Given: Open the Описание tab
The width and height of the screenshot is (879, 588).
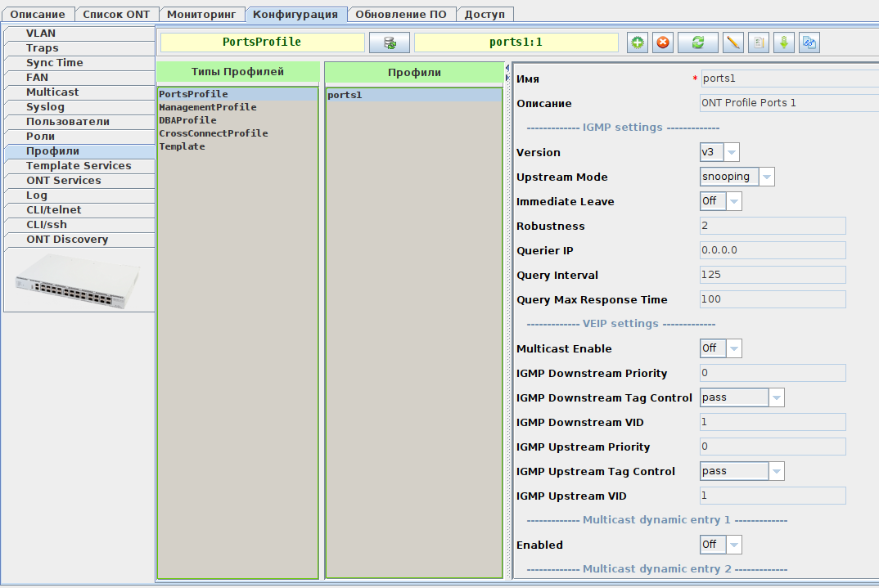Looking at the screenshot, I should [38, 15].
